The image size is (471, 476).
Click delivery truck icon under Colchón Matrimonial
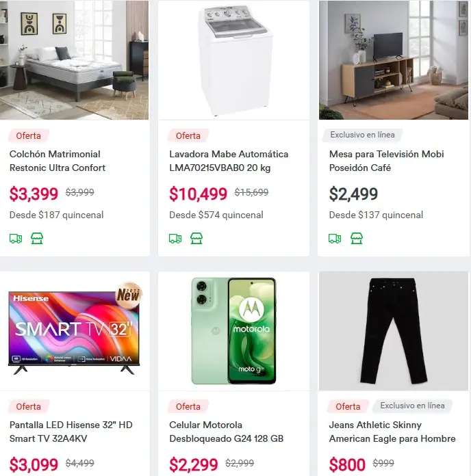[x=16, y=239]
